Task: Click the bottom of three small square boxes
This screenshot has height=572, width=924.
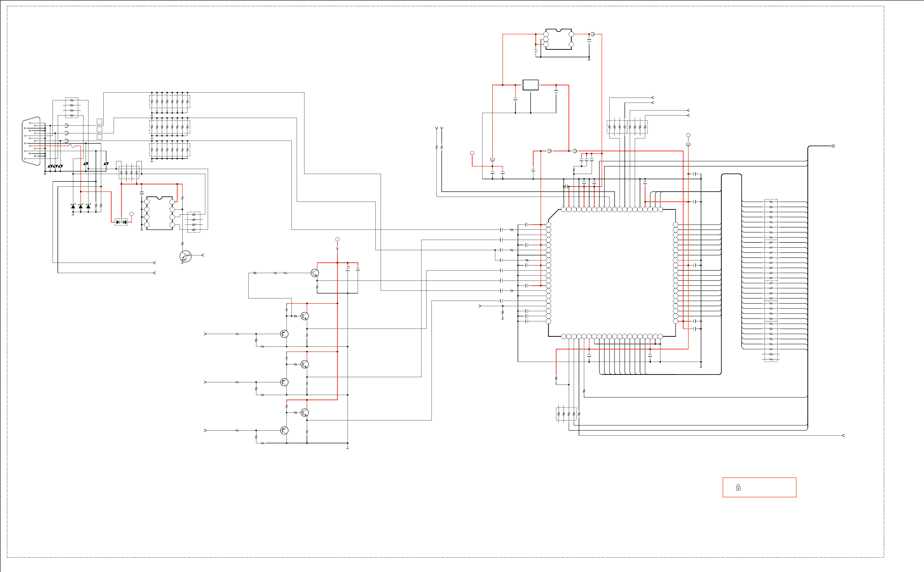Action: coord(100,137)
